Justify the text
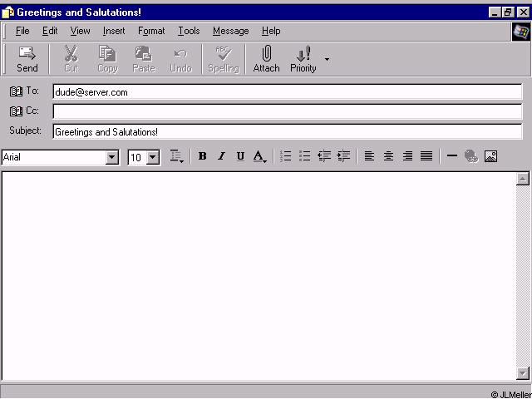532x399 pixels. pyautogui.click(x=426, y=156)
